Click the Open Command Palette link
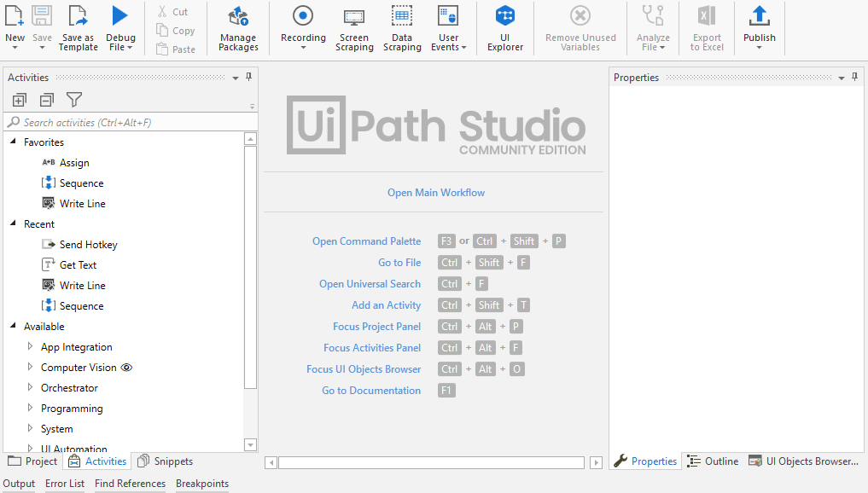The width and height of the screenshot is (868, 493). pyautogui.click(x=366, y=241)
